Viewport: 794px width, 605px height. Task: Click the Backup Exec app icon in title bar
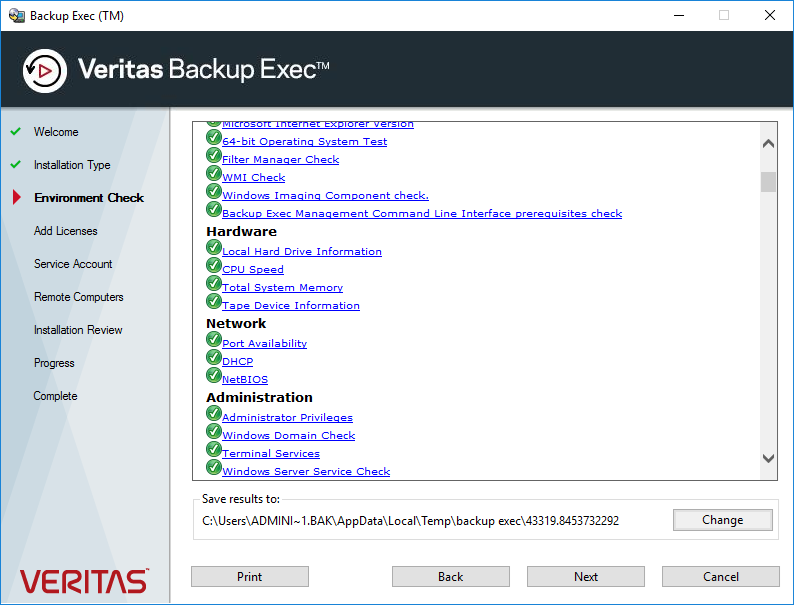pyautogui.click(x=16, y=16)
